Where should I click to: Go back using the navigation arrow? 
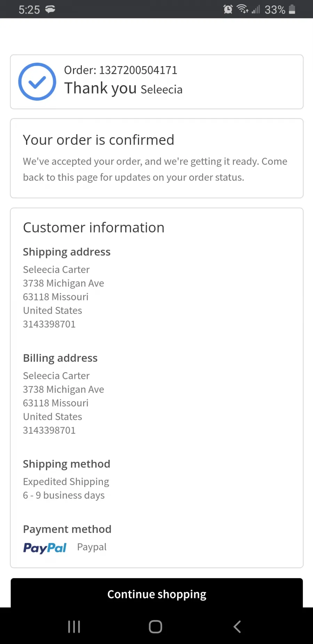237,627
